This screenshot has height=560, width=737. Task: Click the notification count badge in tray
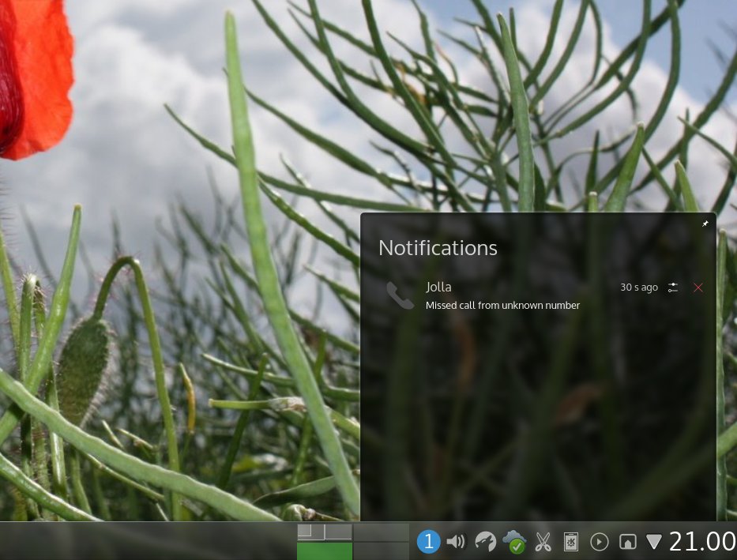[x=428, y=542]
